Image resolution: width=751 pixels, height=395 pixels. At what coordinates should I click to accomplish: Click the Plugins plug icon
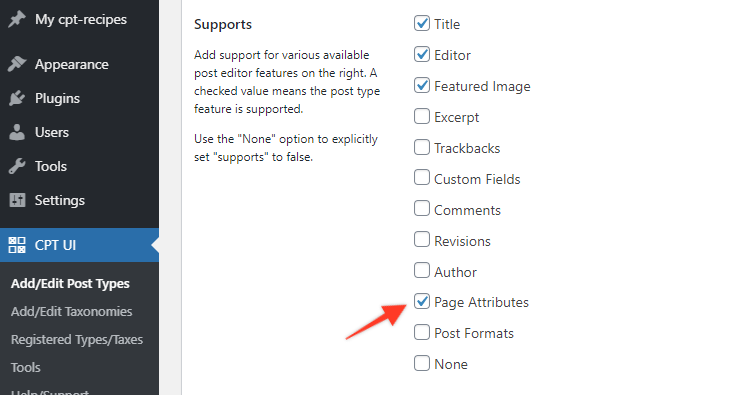pyautogui.click(x=17, y=98)
